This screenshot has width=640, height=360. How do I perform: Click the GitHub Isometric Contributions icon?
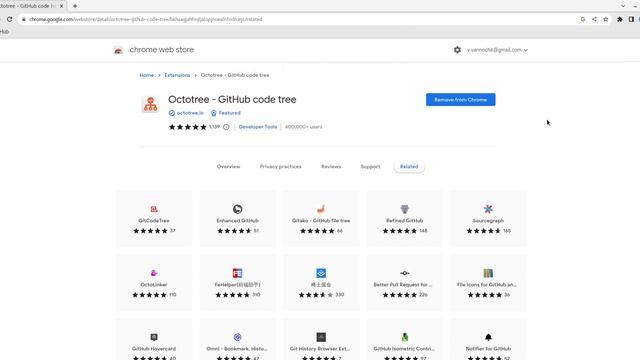point(404,337)
